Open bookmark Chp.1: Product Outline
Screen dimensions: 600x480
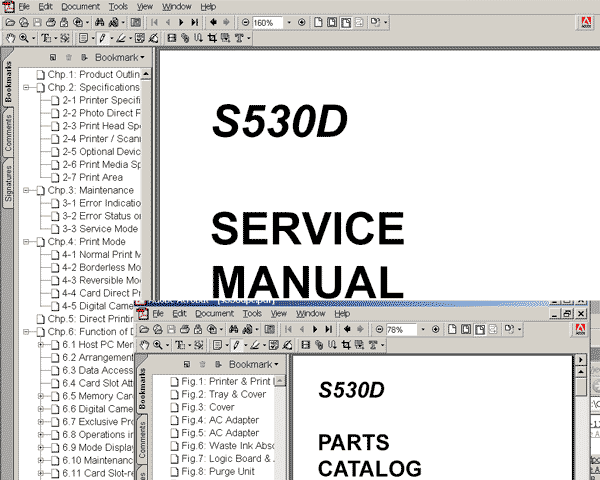pos(88,74)
